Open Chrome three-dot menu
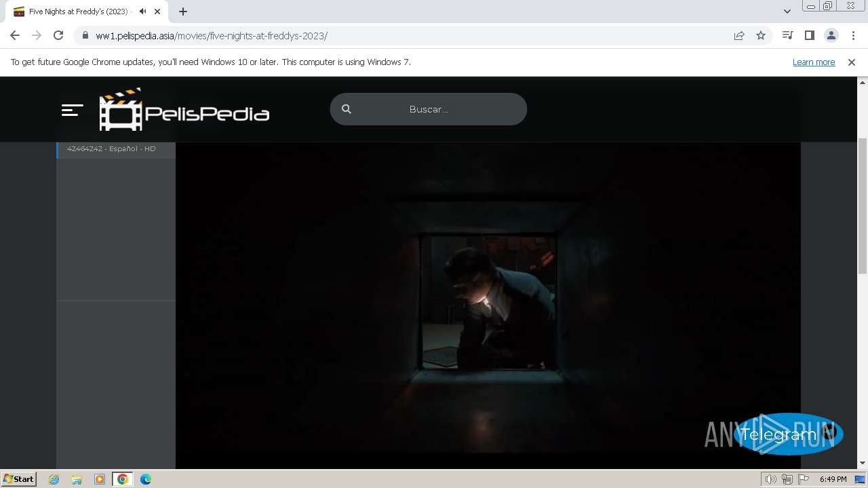Image resolution: width=868 pixels, height=488 pixels. (852, 35)
